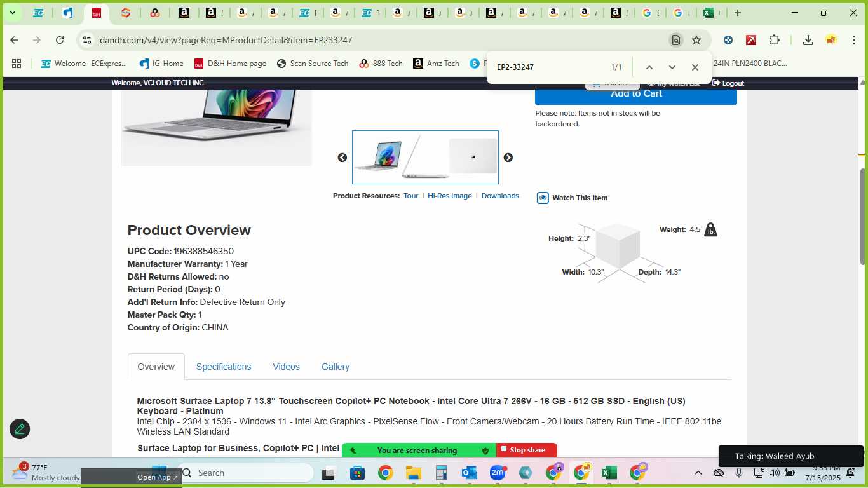Viewport: 868px width, 488px height.
Task: Open Amz Tech bookmark
Action: pos(436,64)
